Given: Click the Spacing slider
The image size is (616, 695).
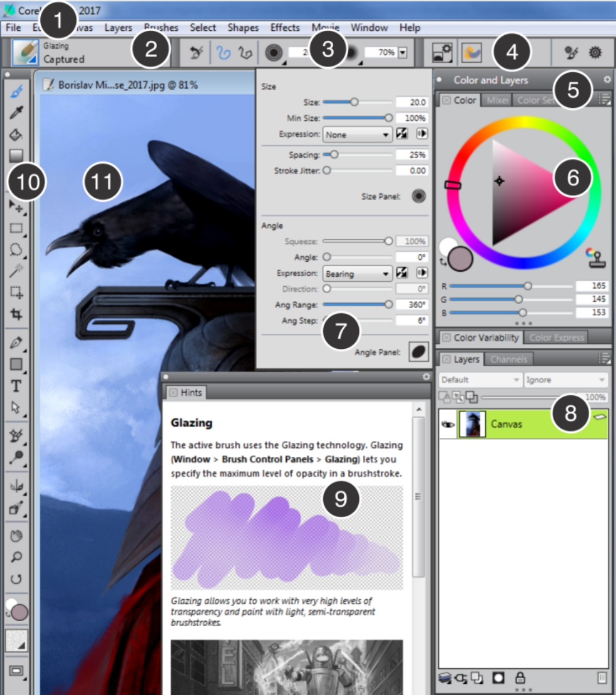Looking at the screenshot, I should [357, 154].
